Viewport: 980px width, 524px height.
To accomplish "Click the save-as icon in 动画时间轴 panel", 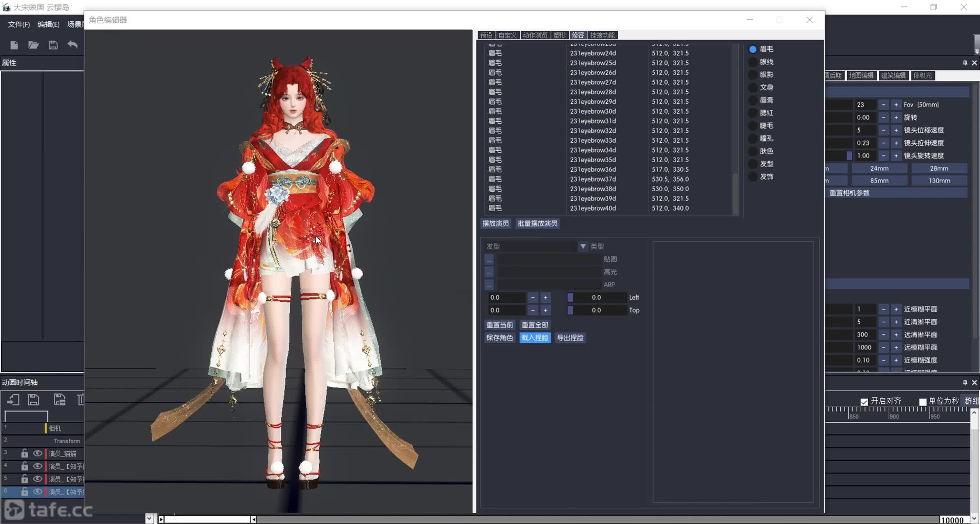I will coord(59,400).
